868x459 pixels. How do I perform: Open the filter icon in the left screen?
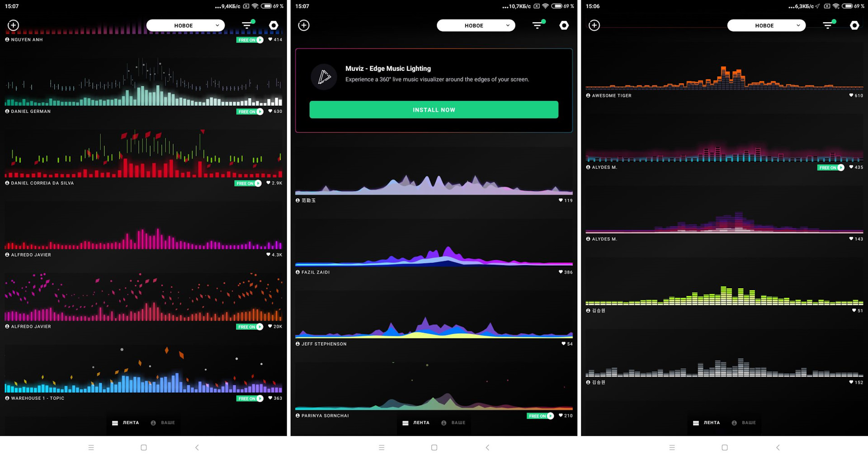(x=248, y=25)
